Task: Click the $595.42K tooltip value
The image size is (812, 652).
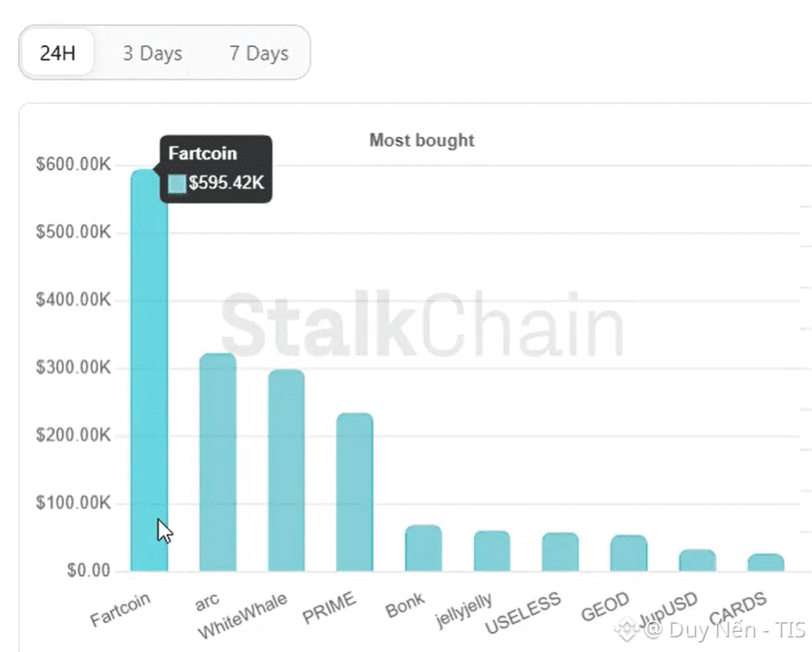Action: click(226, 183)
